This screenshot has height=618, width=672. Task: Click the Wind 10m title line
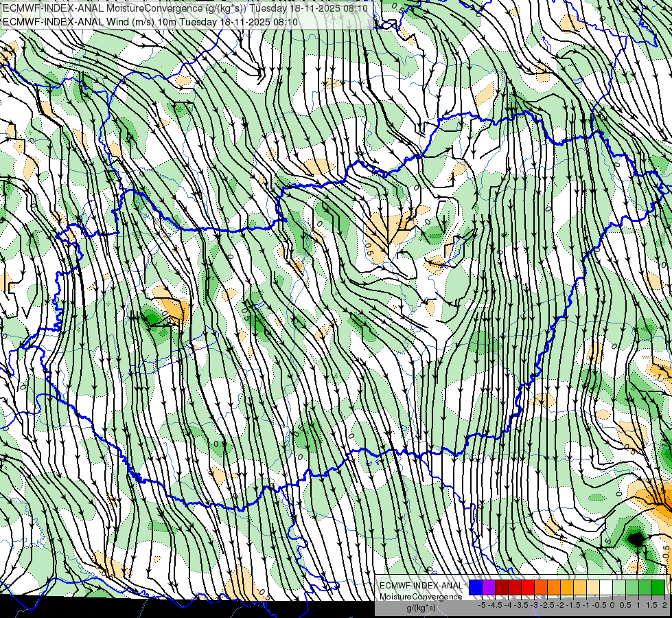coord(150,21)
